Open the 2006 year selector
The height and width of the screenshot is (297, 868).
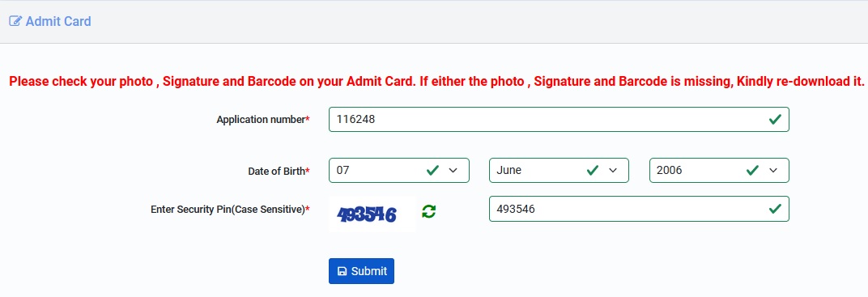pyautogui.click(x=719, y=170)
